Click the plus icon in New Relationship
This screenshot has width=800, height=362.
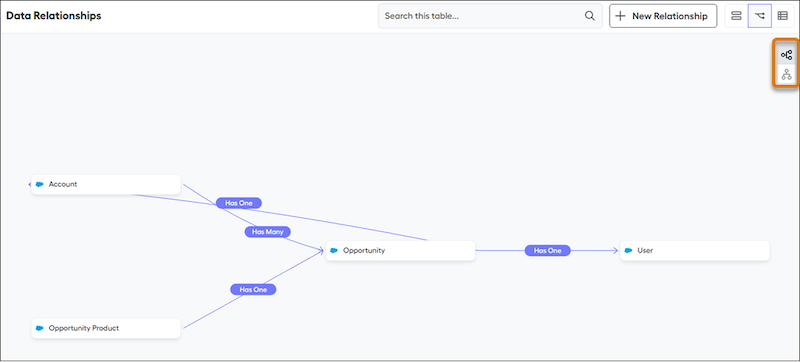[x=620, y=16]
